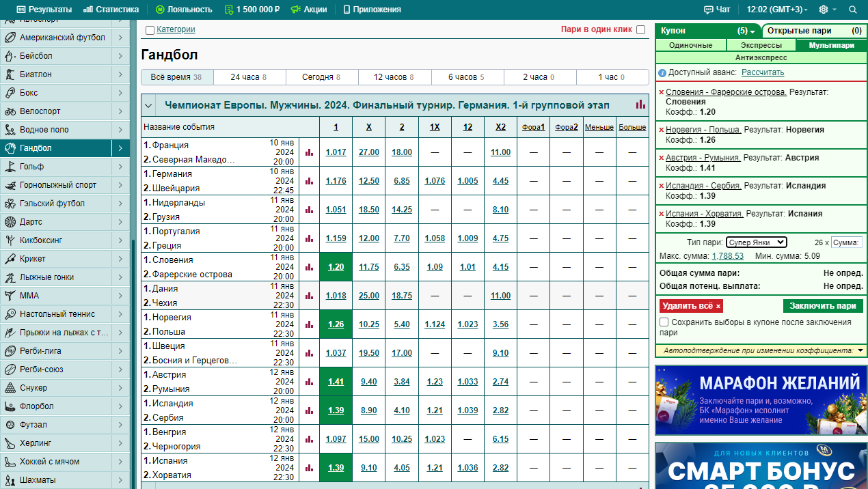Open statistics icon for Germany–Switzerland match

pyautogui.click(x=309, y=181)
